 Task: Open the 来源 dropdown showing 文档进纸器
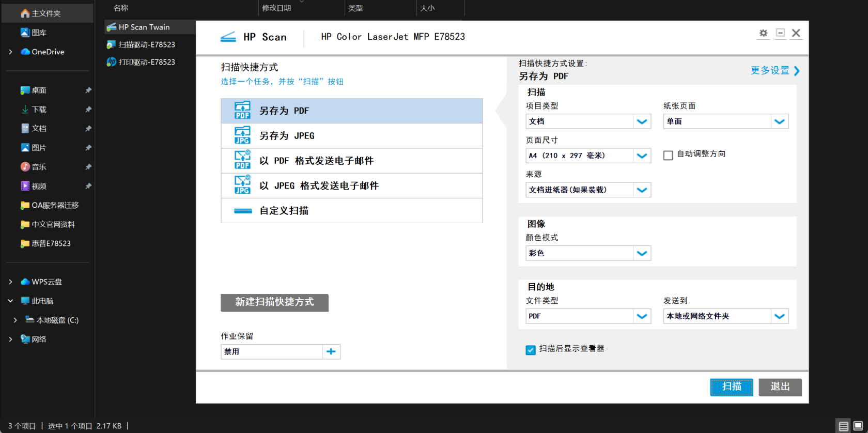click(x=588, y=190)
